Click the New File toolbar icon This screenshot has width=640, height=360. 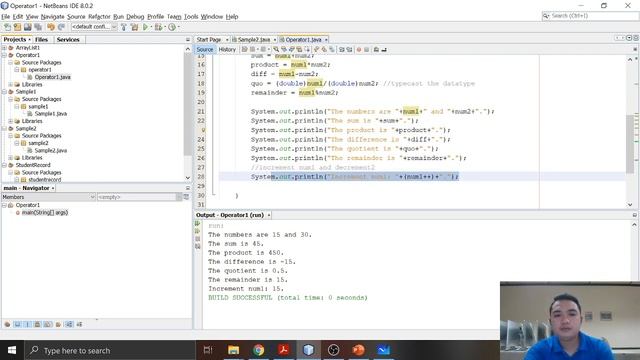coord(7,27)
